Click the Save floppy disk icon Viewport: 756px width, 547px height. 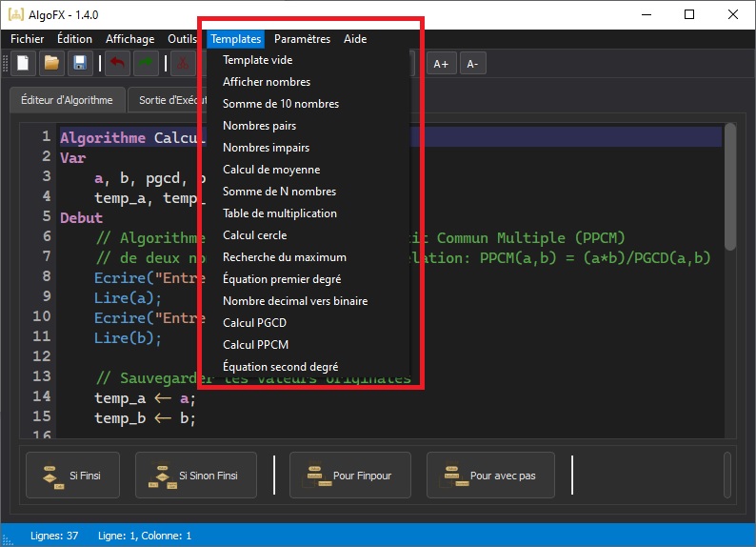[x=80, y=63]
